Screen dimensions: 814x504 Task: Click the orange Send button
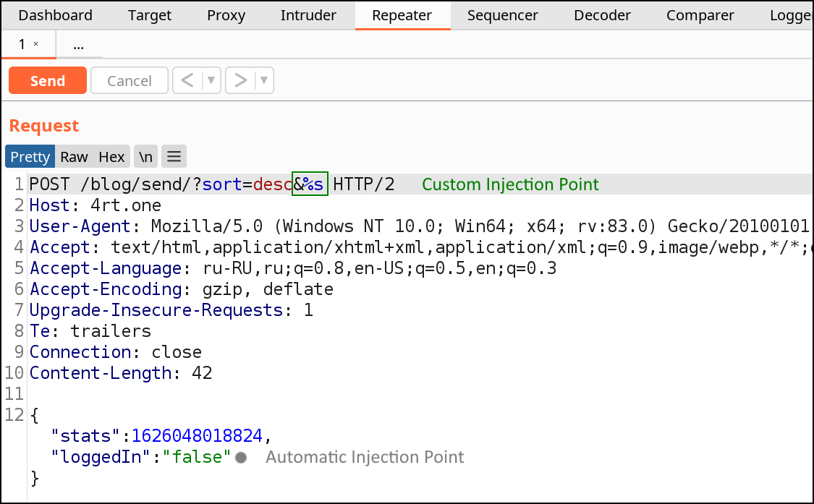tap(48, 80)
